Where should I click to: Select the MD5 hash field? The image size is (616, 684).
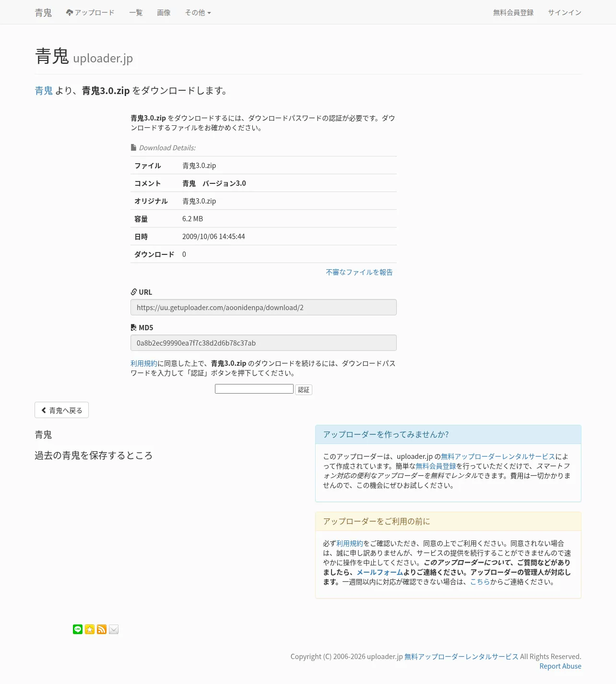pos(263,343)
